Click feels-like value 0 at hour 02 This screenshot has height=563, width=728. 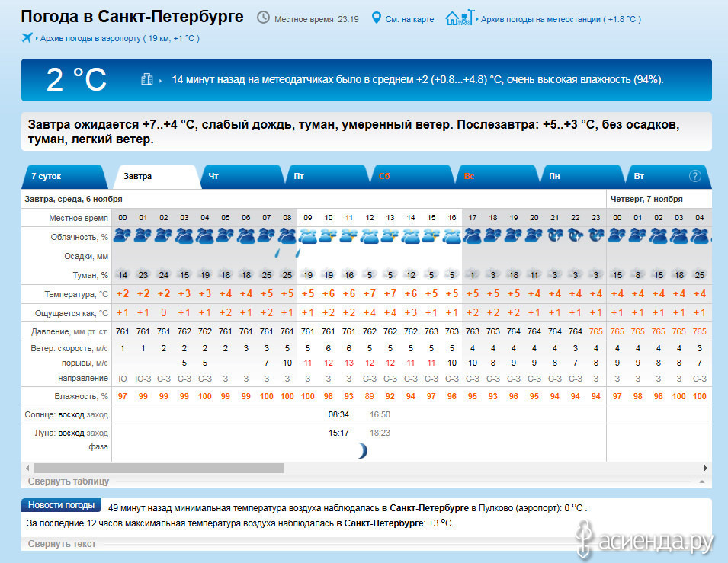(163, 313)
